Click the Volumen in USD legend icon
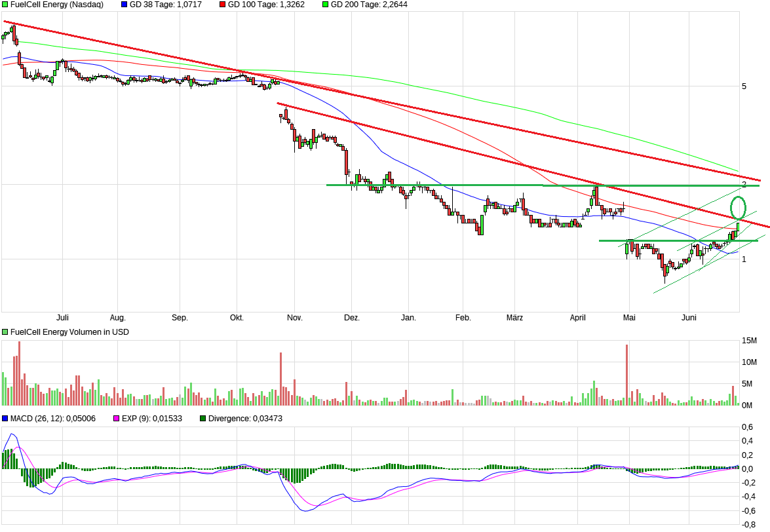 (5, 332)
